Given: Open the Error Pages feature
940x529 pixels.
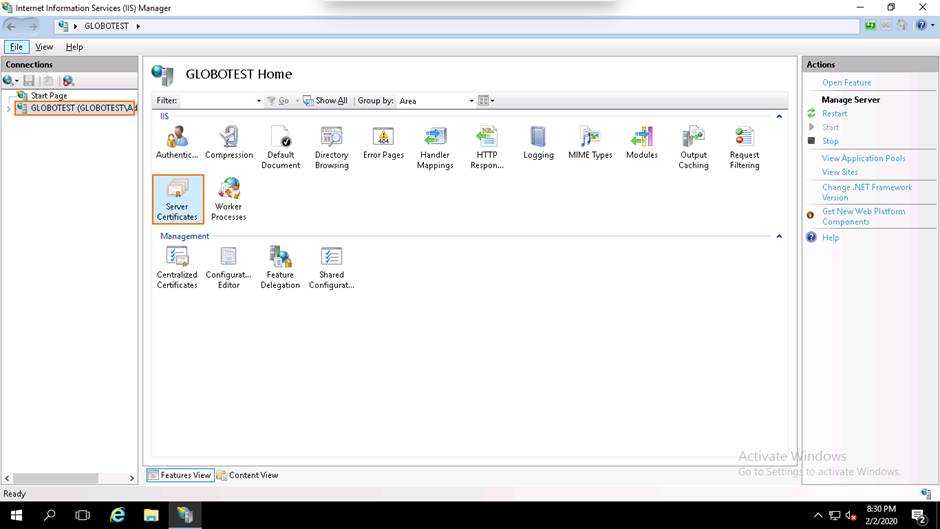Looking at the screenshot, I should coord(383,143).
